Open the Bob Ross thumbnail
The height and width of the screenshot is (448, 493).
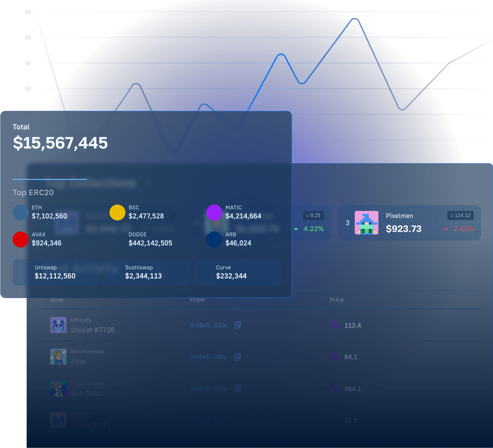pyautogui.click(x=58, y=388)
